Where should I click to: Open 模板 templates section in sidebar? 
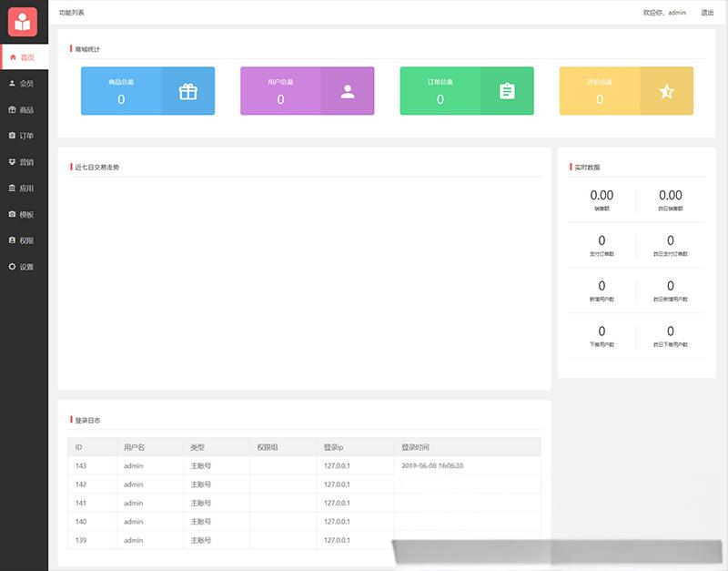tap(24, 214)
